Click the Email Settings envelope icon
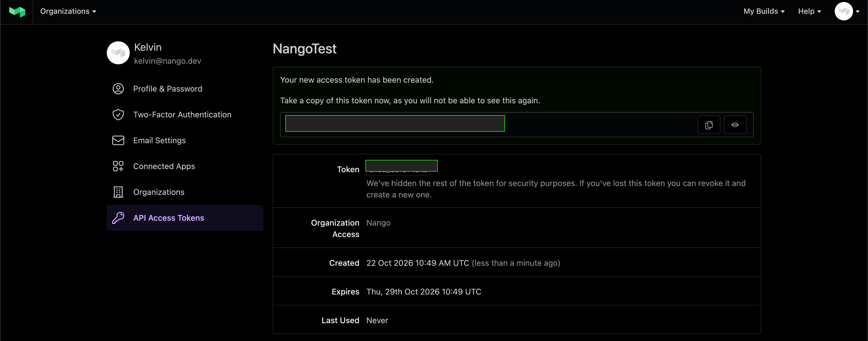Viewport: 868px width, 341px height. (x=118, y=141)
